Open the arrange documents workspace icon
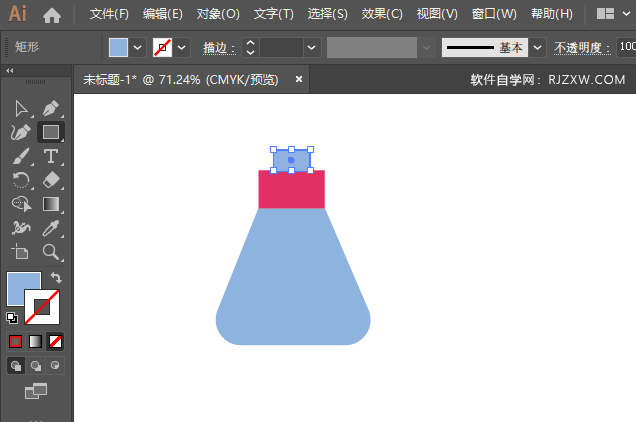 click(605, 14)
